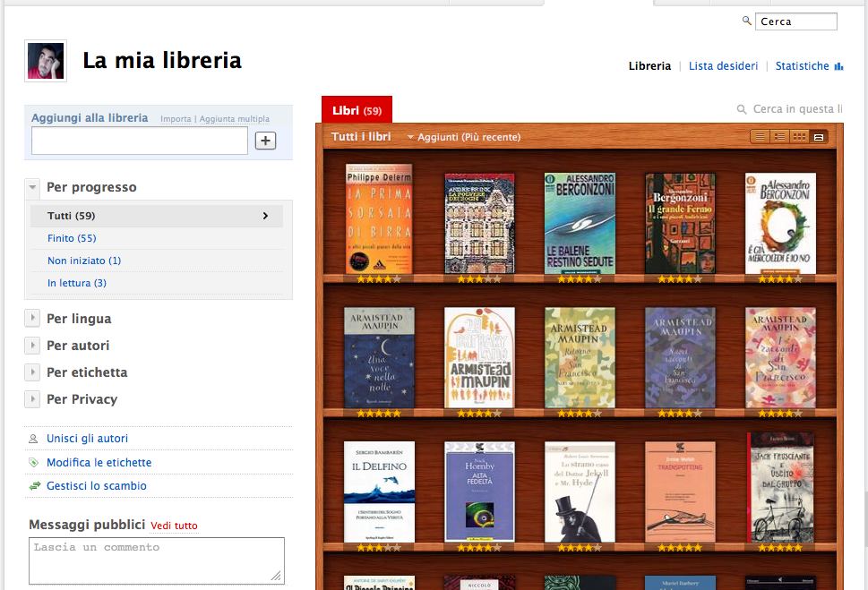Open Maupin's Nuovi racconti di San Francisco
Viewport: 868px width, 590px height.
(680, 357)
